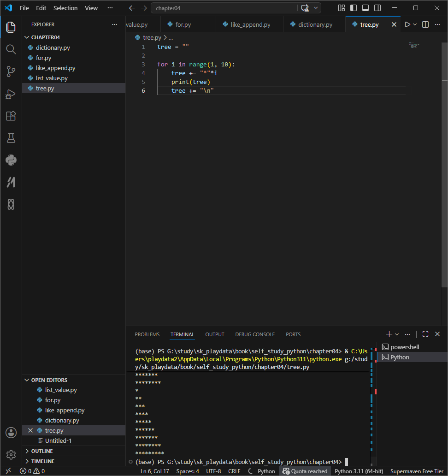448x476 pixels.
Task: Open the Testing flask view
Action: pos(11,138)
